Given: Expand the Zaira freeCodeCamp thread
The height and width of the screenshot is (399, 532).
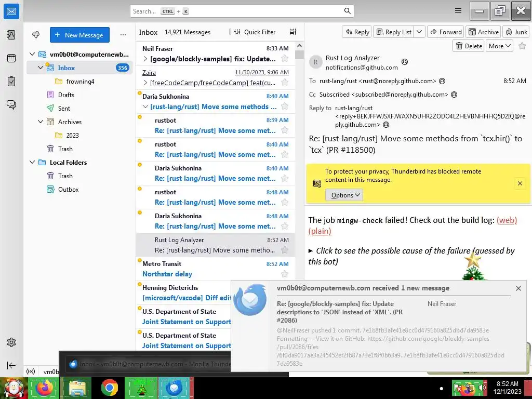Looking at the screenshot, I should click(x=145, y=83).
